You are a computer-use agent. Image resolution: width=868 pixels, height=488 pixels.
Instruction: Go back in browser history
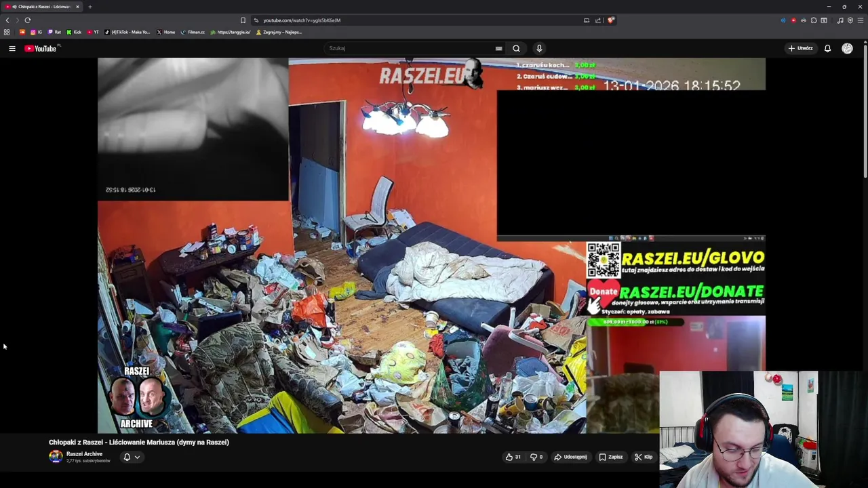[x=7, y=20]
